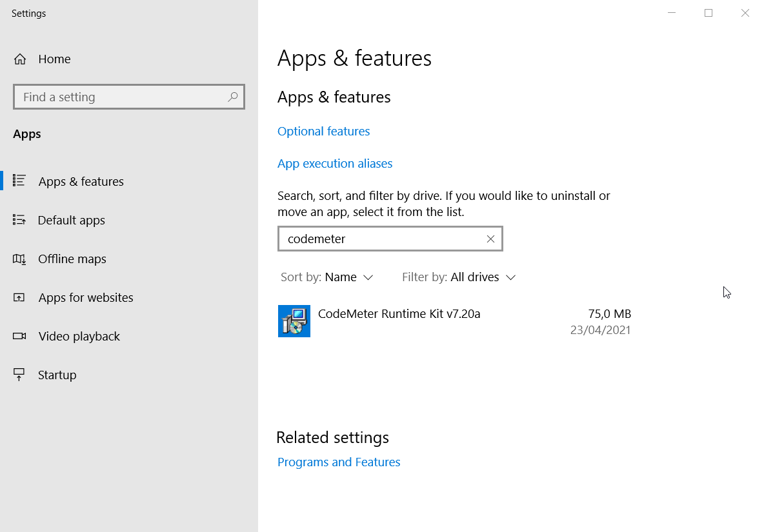
Task: Go to Settings Home
Action: [42, 59]
